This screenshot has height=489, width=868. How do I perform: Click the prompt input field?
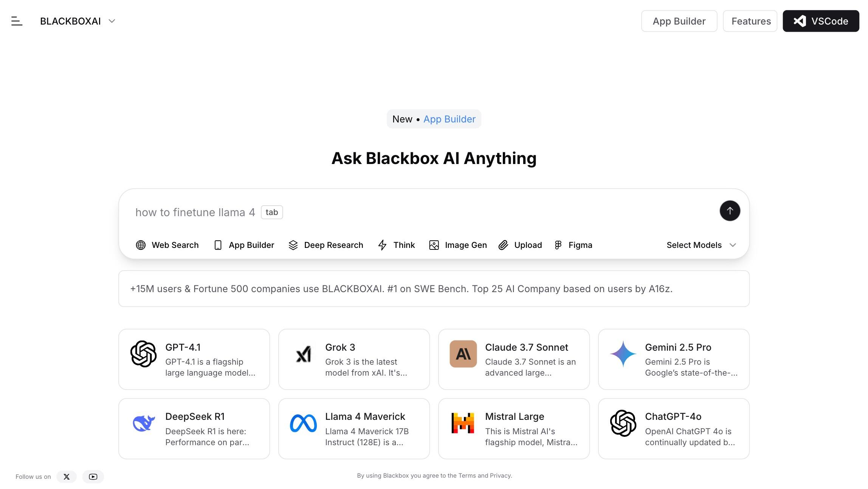click(423, 212)
